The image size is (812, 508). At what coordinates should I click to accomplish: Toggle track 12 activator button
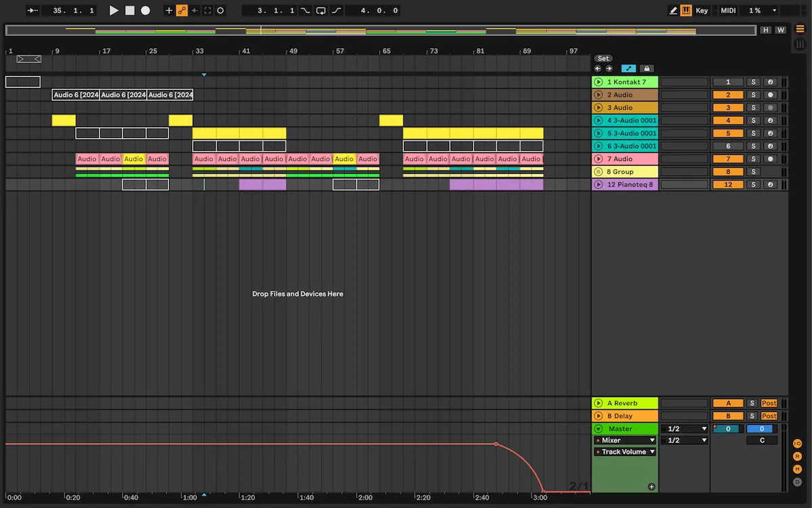[x=728, y=185]
